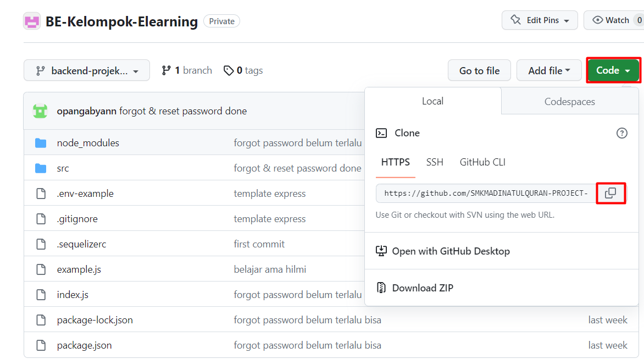This screenshot has width=644, height=364.
Task: Click the GitHub Desktop download icon
Action: [381, 251]
